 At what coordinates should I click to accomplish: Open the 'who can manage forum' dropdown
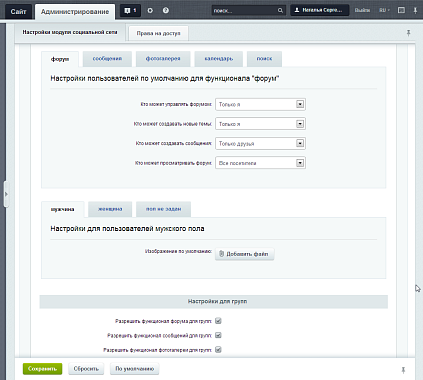[260, 104]
